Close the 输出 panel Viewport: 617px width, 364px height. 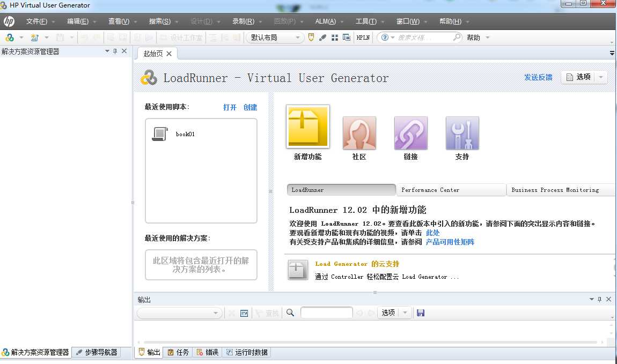point(609,300)
